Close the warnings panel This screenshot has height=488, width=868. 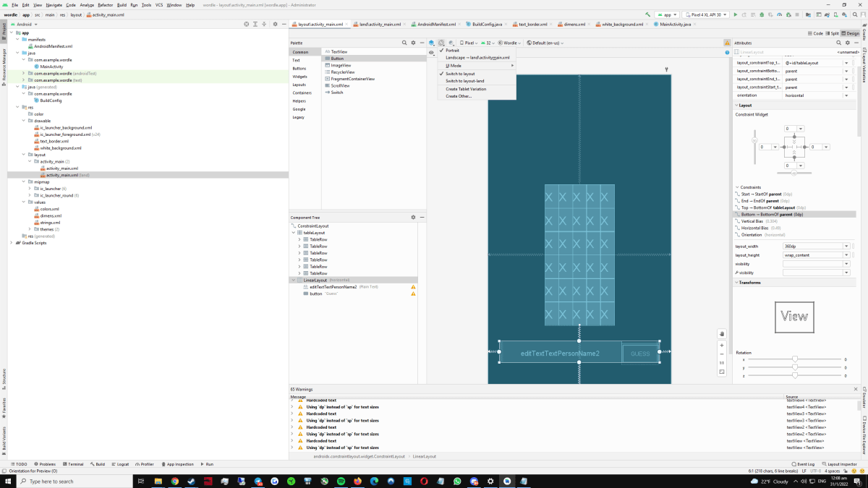click(856, 389)
